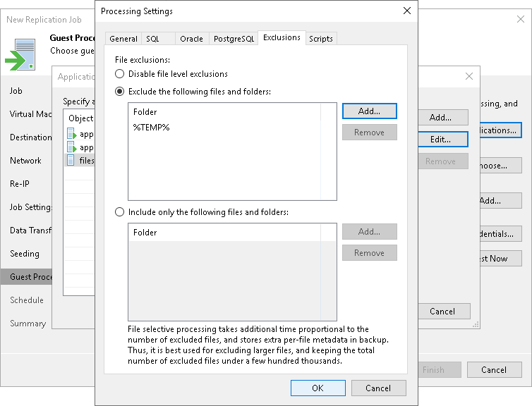Viewport: 532px width, 406px height.
Task: Select the Exclusions tab
Action: (x=282, y=37)
